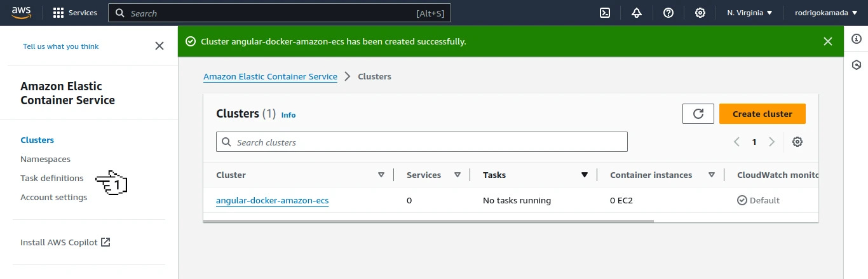Click the No tasks running cell
The height and width of the screenshot is (279, 868).
coord(517,200)
